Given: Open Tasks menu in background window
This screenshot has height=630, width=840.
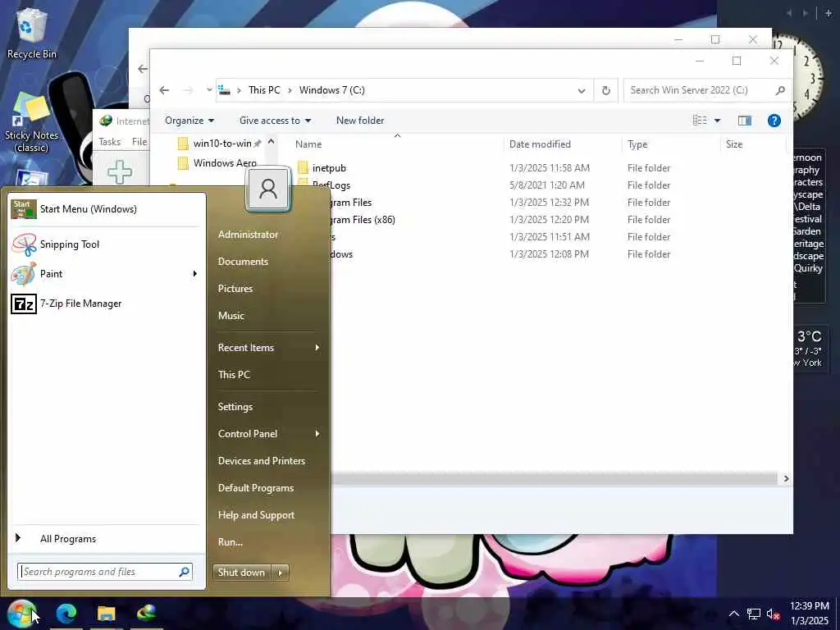Looking at the screenshot, I should coord(109,141).
